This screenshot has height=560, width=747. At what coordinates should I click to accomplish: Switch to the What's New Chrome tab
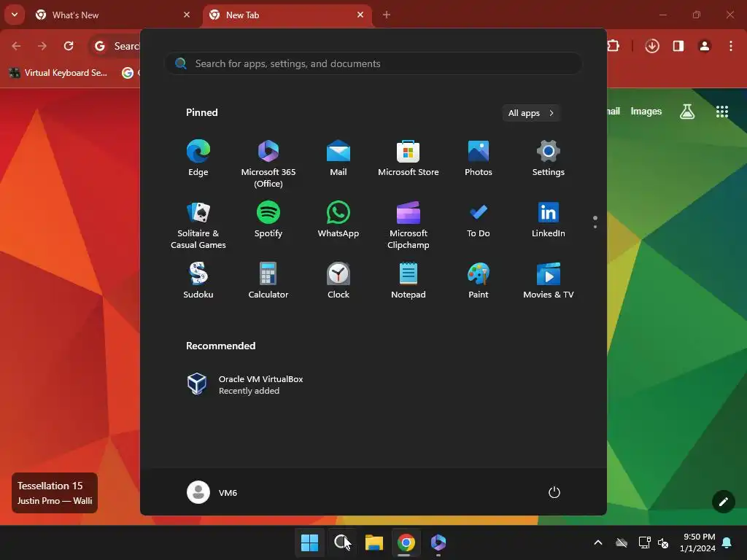[x=113, y=15]
